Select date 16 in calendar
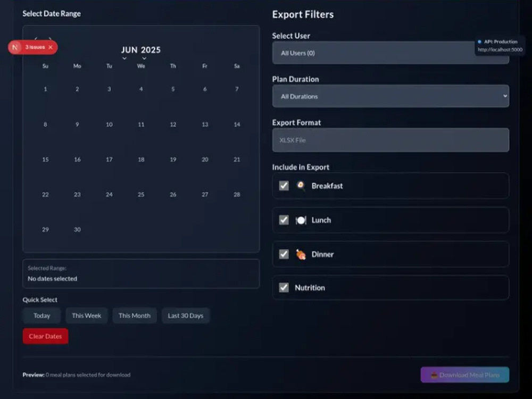 tap(77, 160)
